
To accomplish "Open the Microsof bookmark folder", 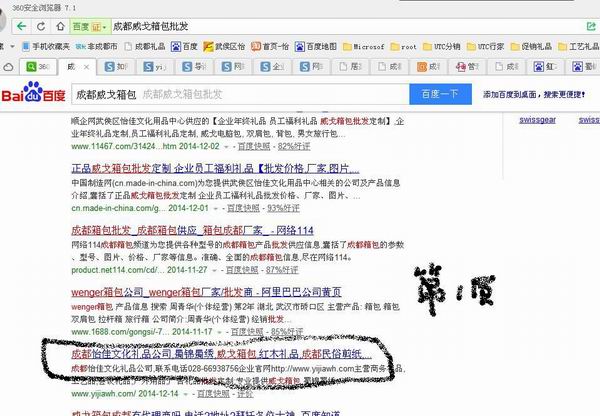I will click(x=364, y=47).
